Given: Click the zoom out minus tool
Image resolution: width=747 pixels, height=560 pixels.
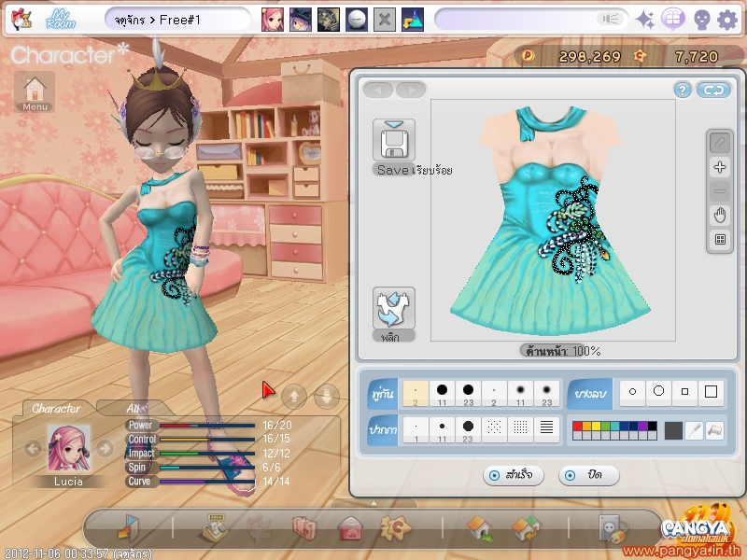Looking at the screenshot, I should click(x=720, y=191).
